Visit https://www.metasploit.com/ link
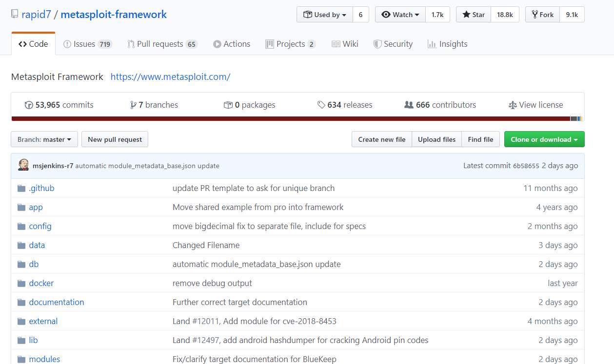The image size is (614, 364). coord(170,77)
